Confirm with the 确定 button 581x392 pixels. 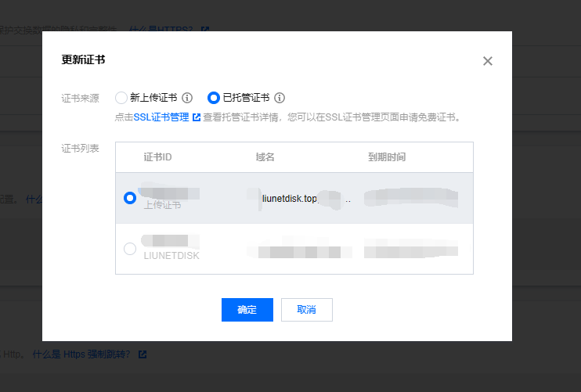pos(247,310)
